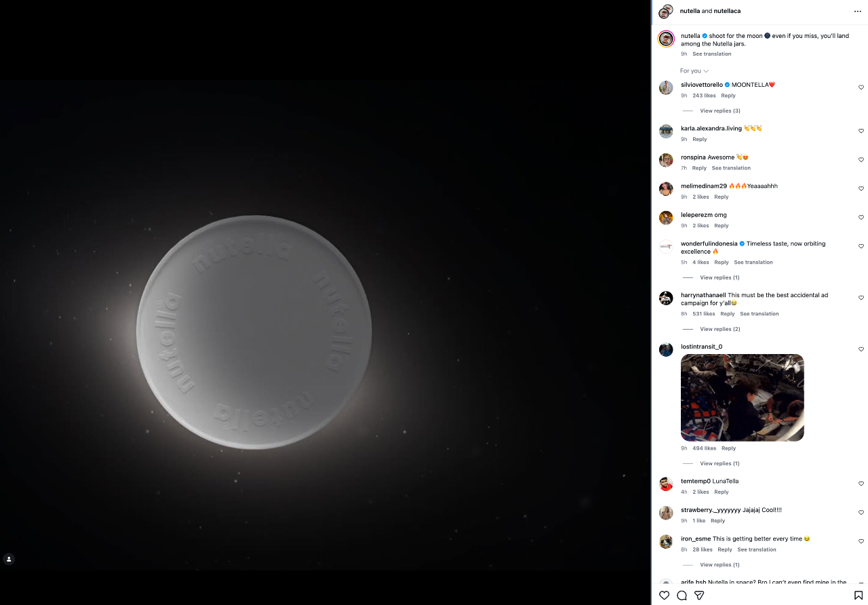See translation of the nutella caption

(711, 54)
